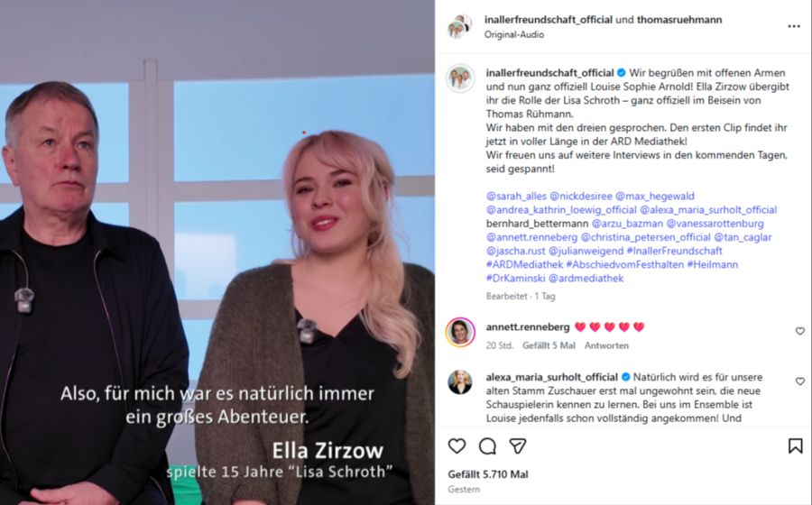
Task: Open the #ARDMediathek hashtag
Action: coord(524,264)
